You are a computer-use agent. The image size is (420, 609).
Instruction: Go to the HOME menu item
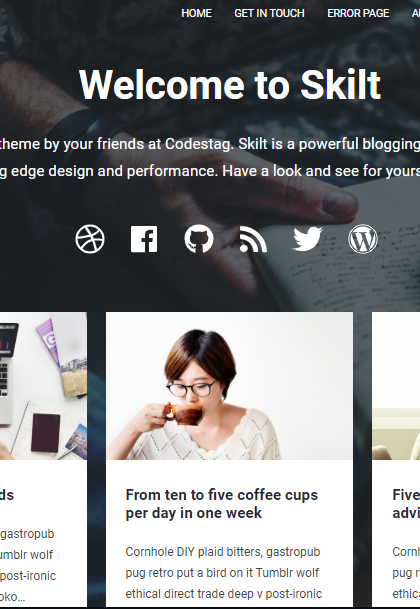(x=197, y=13)
